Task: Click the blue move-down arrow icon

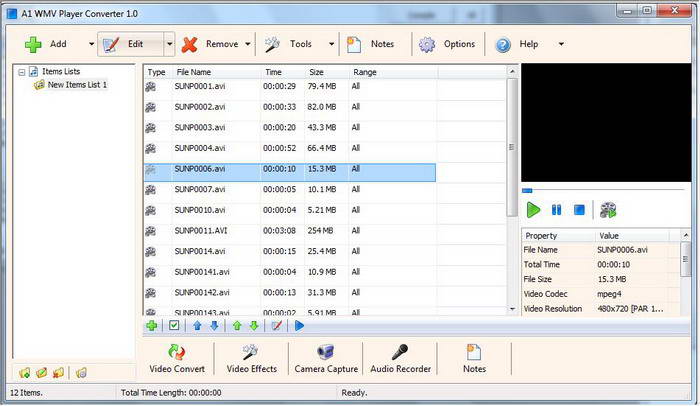Action: 214,326
